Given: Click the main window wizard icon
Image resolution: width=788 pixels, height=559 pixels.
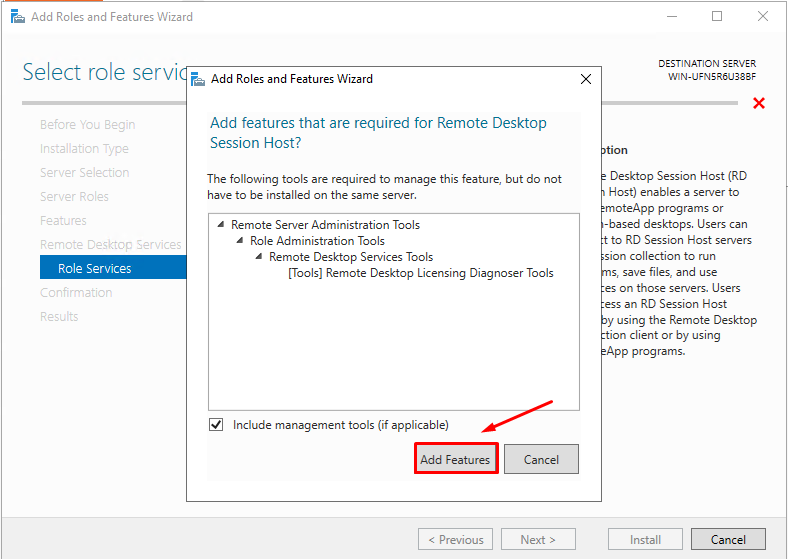Looking at the screenshot, I should (17, 17).
